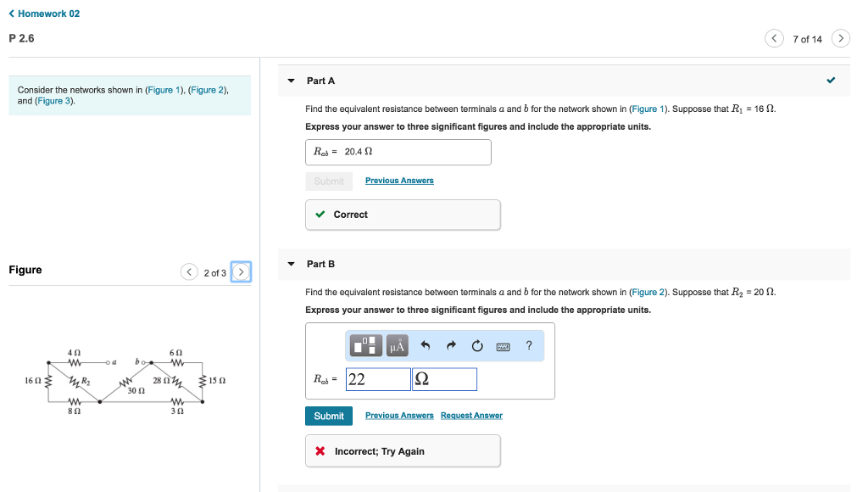
Task: Collapse the Part B section
Action: (291, 264)
